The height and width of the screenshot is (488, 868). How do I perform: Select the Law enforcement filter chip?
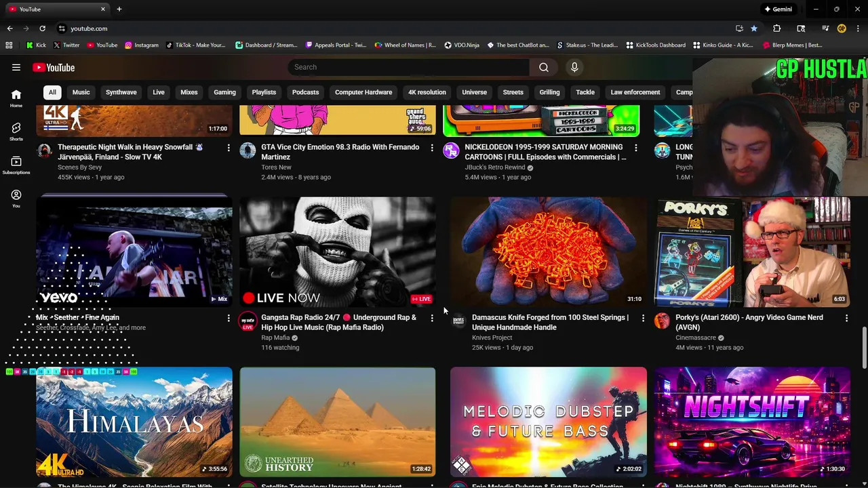(635, 92)
